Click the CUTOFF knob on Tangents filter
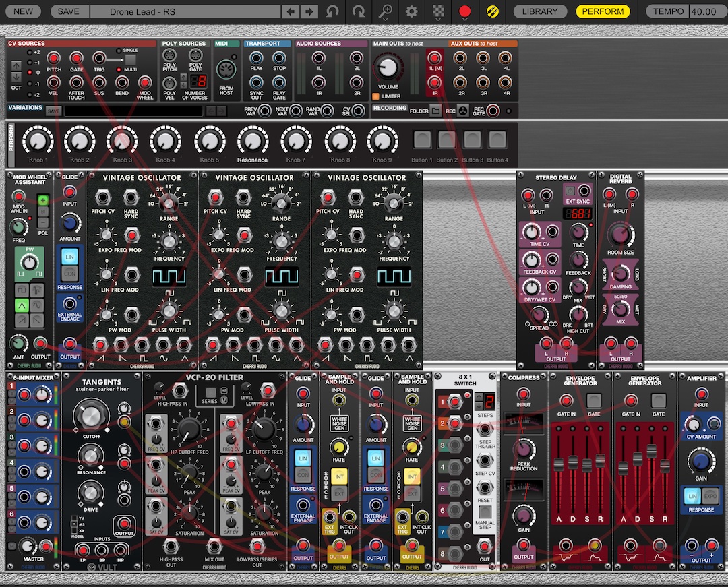 pos(92,414)
